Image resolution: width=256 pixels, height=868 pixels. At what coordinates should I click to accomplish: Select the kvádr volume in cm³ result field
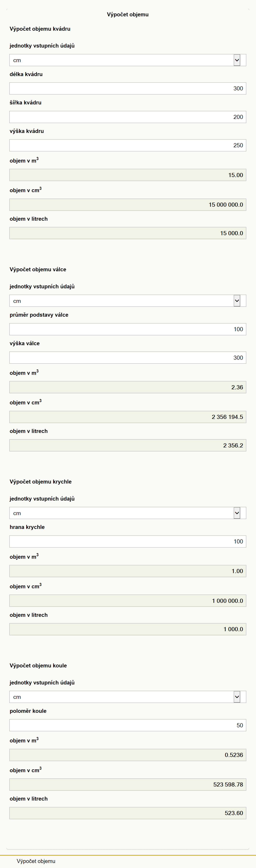(128, 205)
